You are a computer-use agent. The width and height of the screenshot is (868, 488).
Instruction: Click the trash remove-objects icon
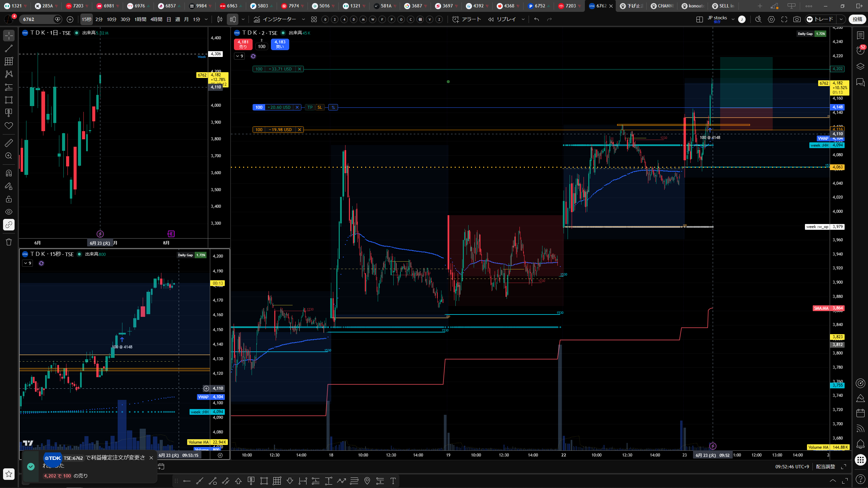[9, 242]
